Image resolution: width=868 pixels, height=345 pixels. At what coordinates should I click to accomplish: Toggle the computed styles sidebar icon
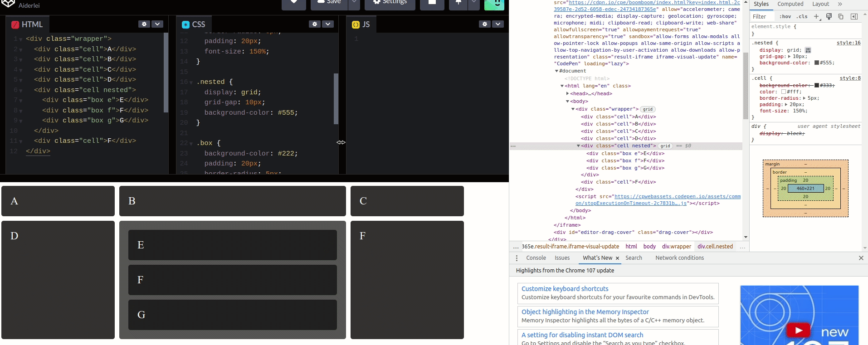pos(854,16)
